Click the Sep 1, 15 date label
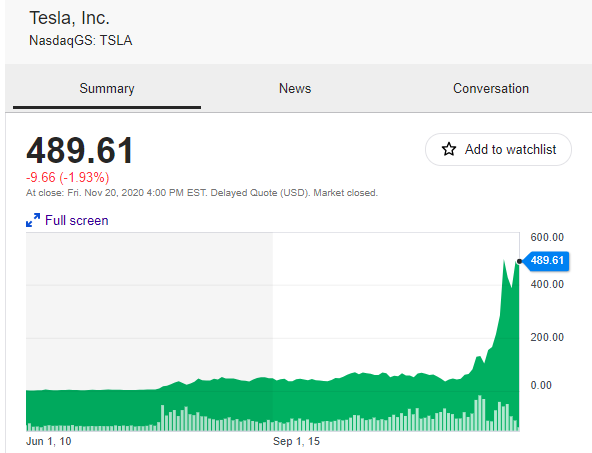This screenshot has height=453, width=592. pyautogui.click(x=296, y=441)
